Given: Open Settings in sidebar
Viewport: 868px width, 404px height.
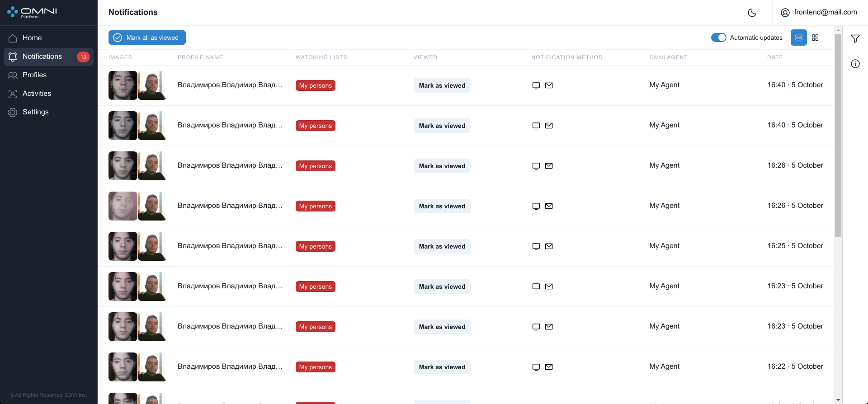Looking at the screenshot, I should click(x=48, y=112).
